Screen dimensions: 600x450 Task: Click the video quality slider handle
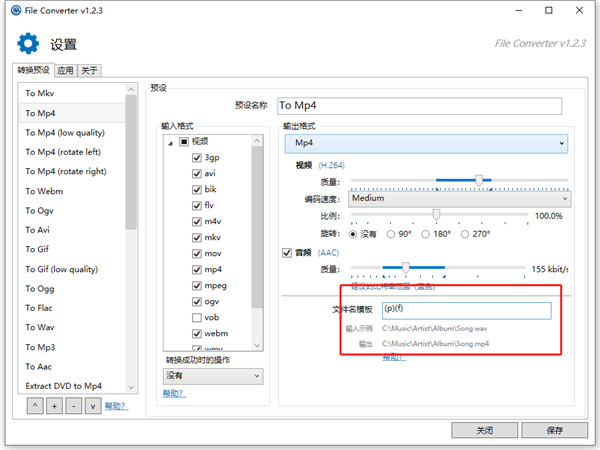[x=479, y=180]
